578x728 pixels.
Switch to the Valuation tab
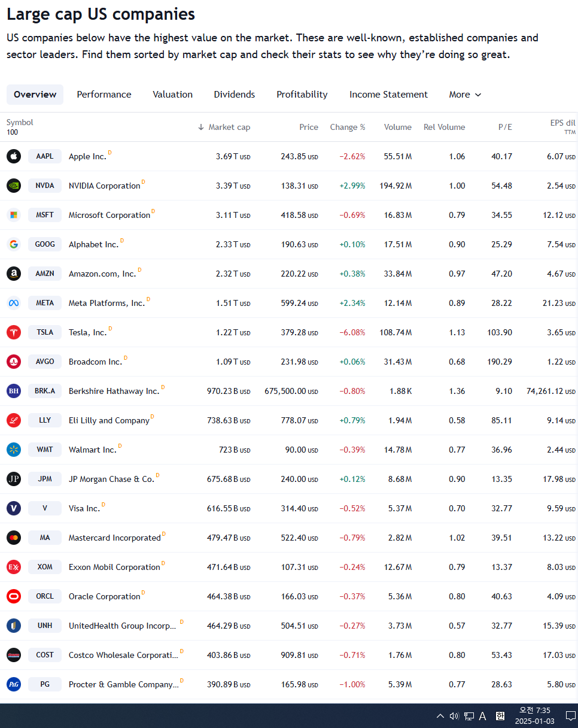[x=172, y=95]
